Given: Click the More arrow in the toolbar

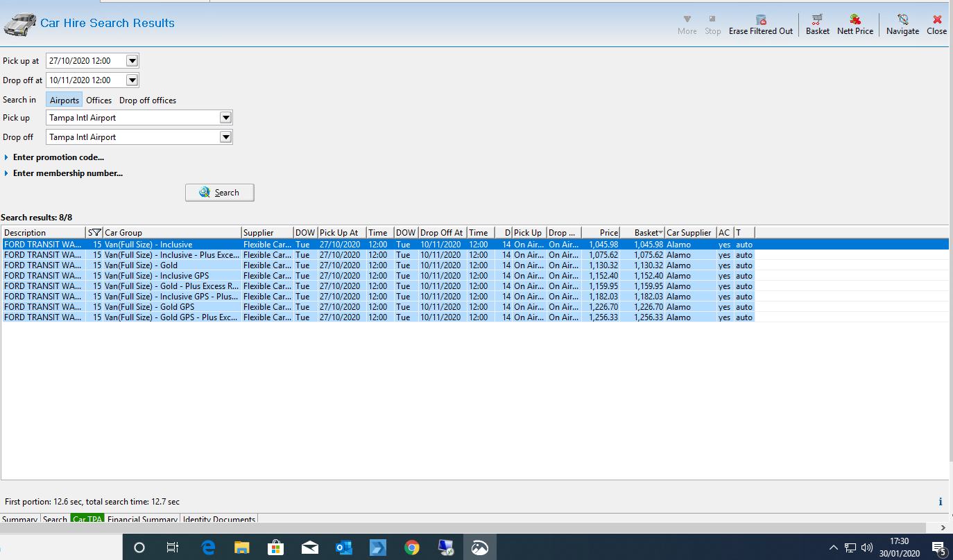Looking at the screenshot, I should click(x=687, y=19).
